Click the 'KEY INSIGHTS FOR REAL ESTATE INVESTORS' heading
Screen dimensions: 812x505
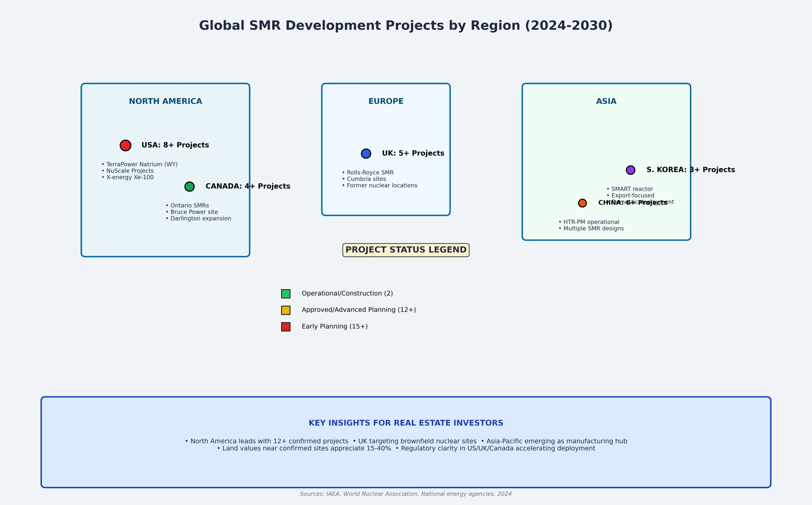pos(406,423)
